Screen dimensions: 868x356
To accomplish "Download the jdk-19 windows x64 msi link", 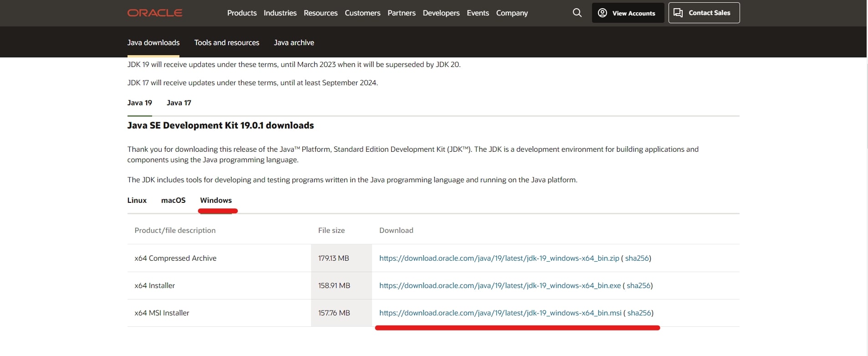I will [x=500, y=313].
